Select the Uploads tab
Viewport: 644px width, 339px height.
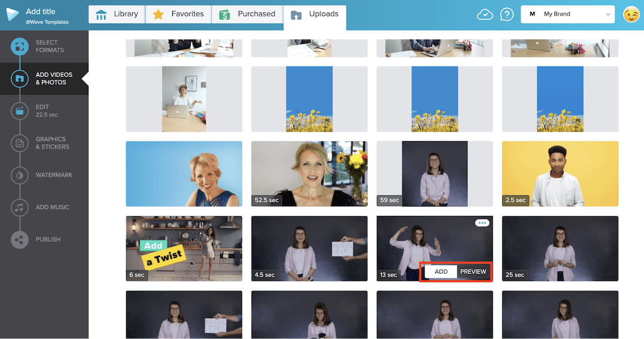click(x=315, y=14)
